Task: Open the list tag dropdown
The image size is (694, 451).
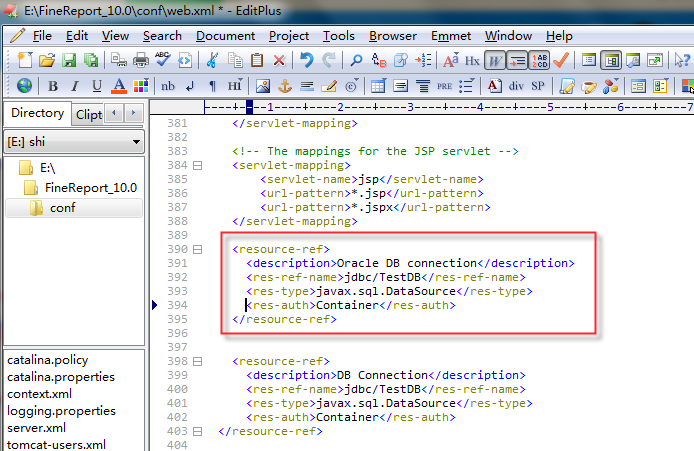Action: pos(467,86)
